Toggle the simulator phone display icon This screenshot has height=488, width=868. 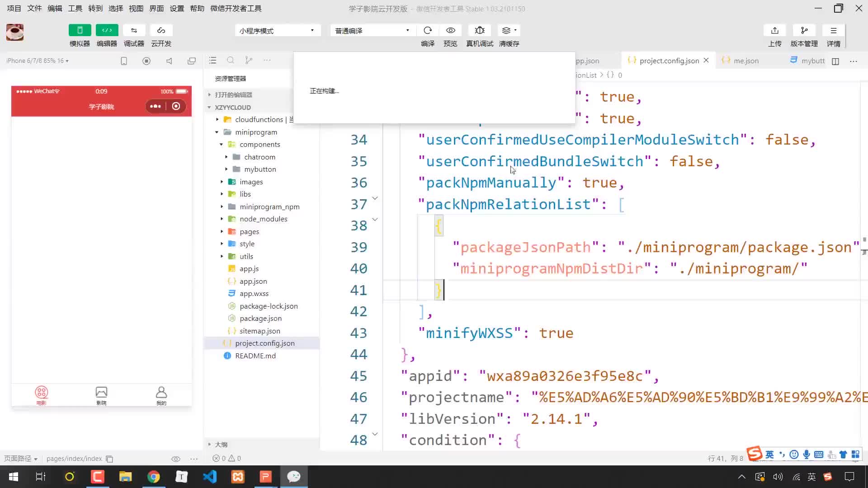[x=124, y=61]
